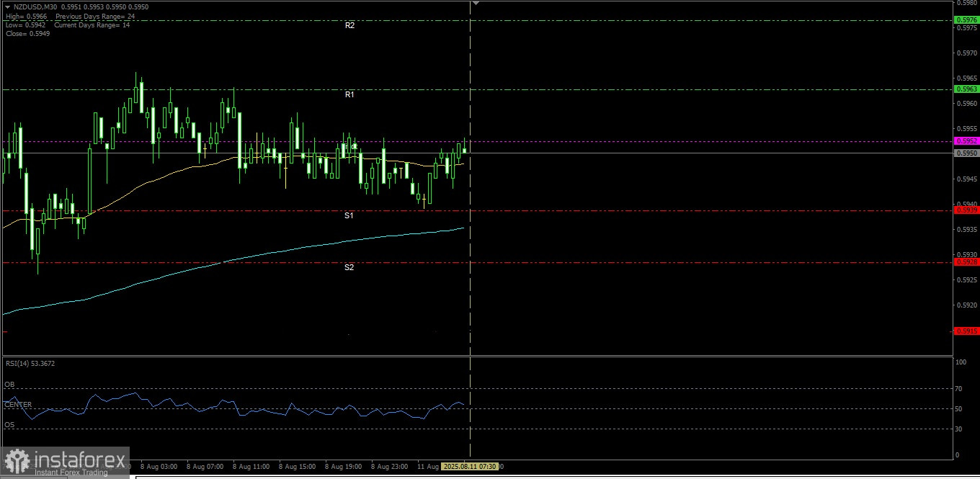Screen dimensions: 980x479
Task: Click the 0.5980 price axis label
Action: click(x=966, y=2)
